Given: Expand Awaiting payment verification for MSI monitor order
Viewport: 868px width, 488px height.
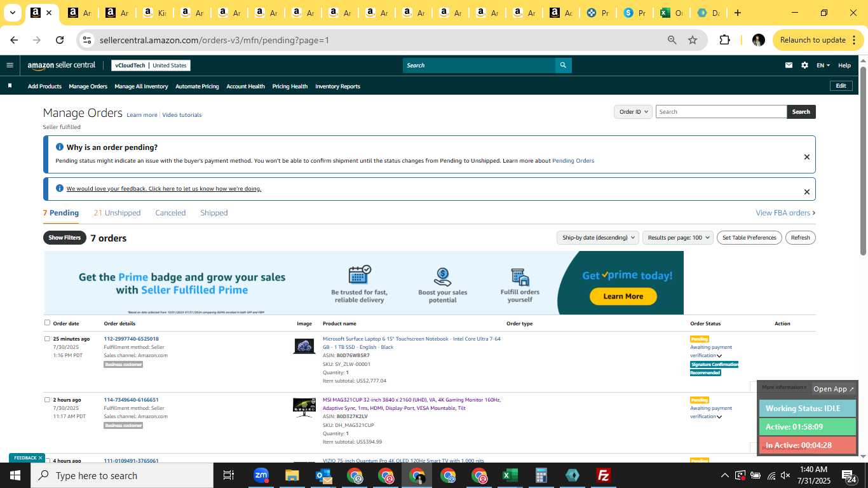Looking at the screenshot, I should [719, 417].
